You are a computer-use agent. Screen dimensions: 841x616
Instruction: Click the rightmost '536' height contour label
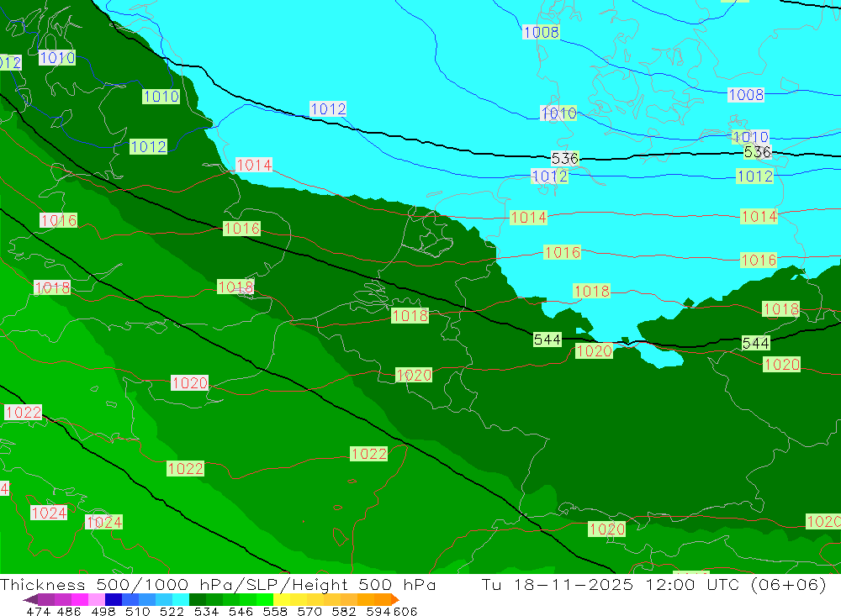[x=758, y=152]
